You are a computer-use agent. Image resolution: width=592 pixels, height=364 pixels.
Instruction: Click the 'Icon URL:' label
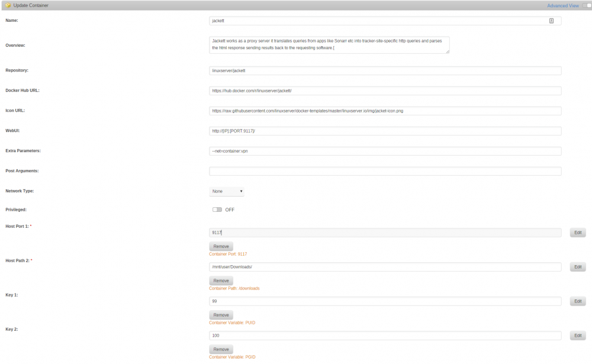tap(15, 111)
